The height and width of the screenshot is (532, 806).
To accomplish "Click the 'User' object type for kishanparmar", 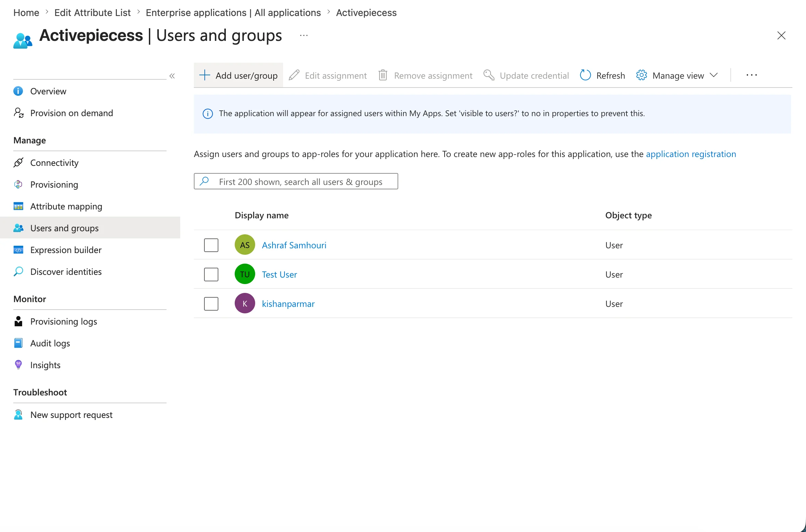I will tap(614, 304).
